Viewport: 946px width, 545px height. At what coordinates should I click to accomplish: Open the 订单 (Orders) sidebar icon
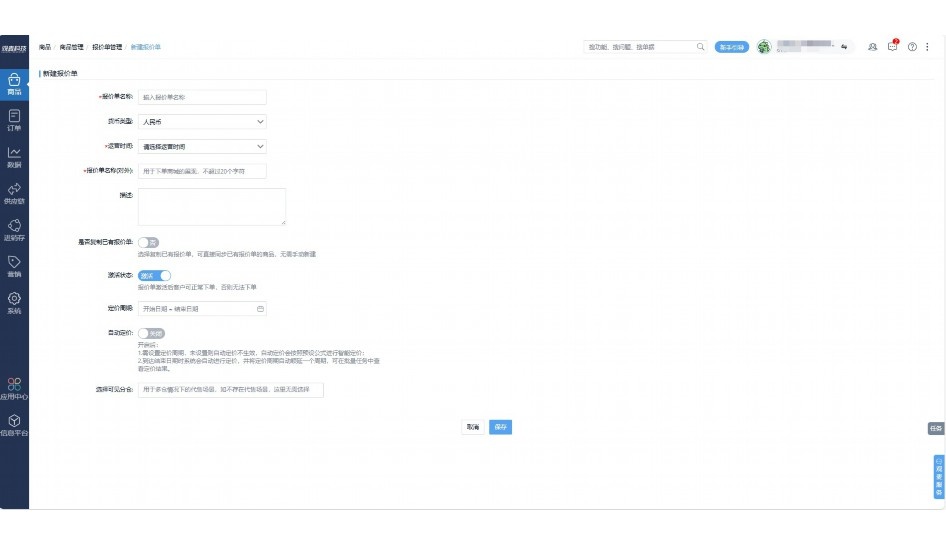click(14, 120)
